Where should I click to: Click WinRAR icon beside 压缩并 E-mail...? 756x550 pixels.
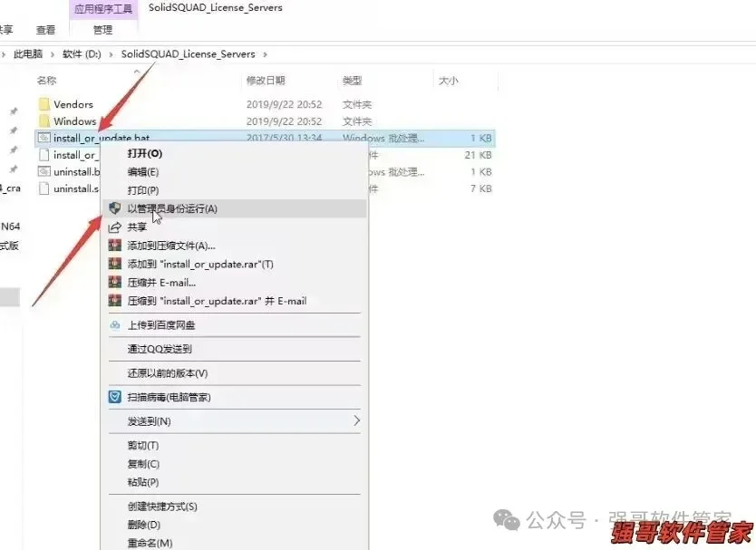pyautogui.click(x=115, y=283)
